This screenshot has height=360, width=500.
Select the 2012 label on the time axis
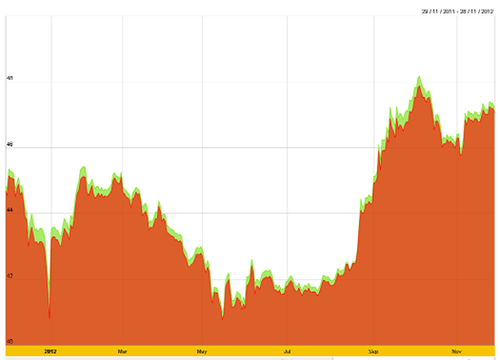(x=50, y=351)
